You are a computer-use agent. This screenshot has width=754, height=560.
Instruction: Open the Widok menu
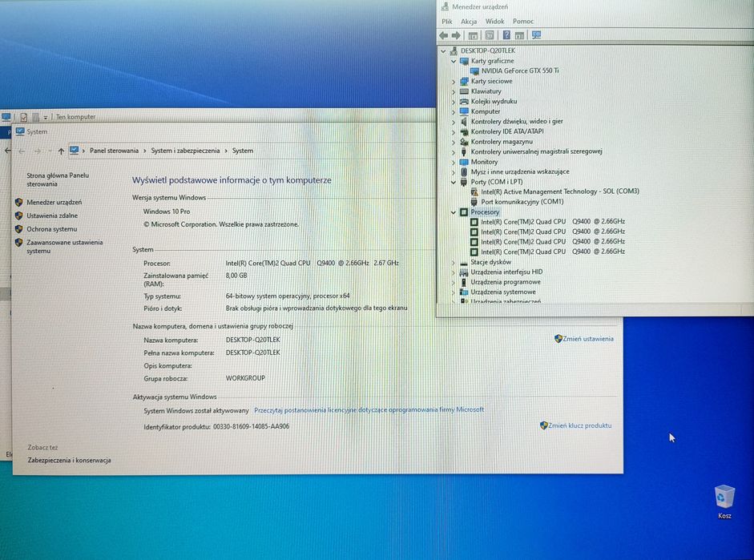click(x=495, y=22)
